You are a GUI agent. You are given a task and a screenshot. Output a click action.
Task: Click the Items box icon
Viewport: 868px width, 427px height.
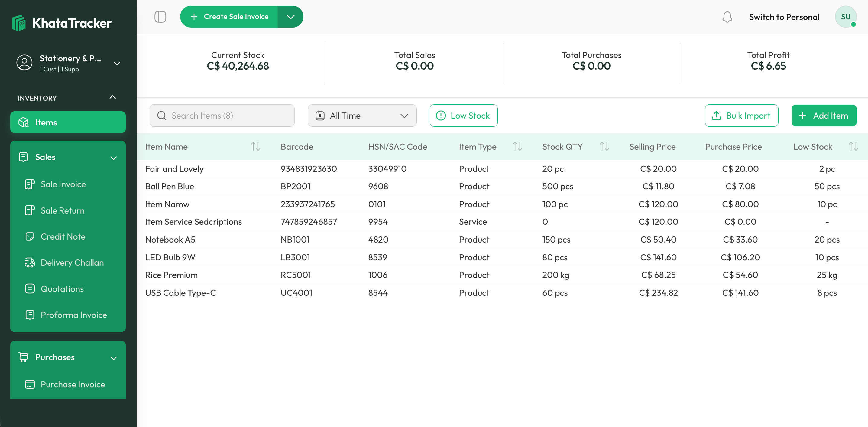pos(23,122)
